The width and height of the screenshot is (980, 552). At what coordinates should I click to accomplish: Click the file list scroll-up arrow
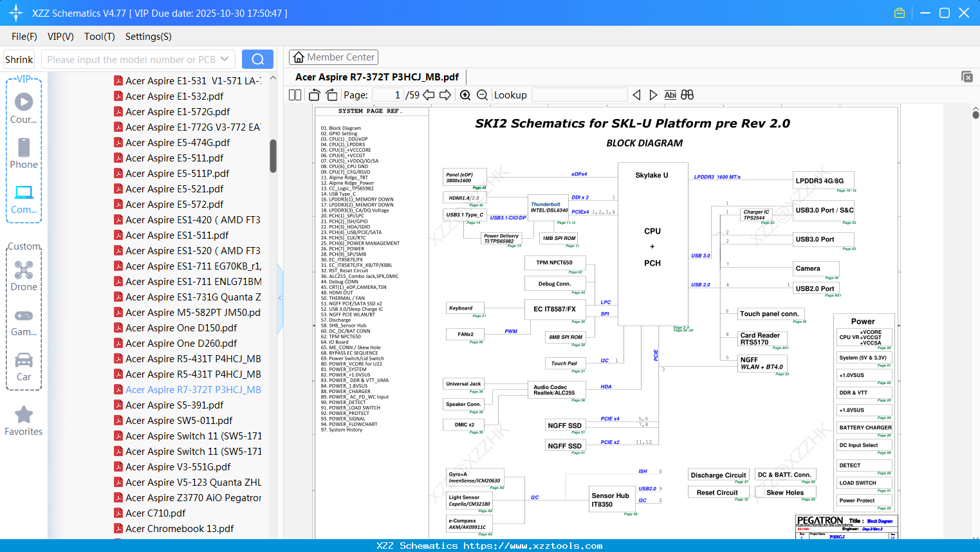(273, 78)
